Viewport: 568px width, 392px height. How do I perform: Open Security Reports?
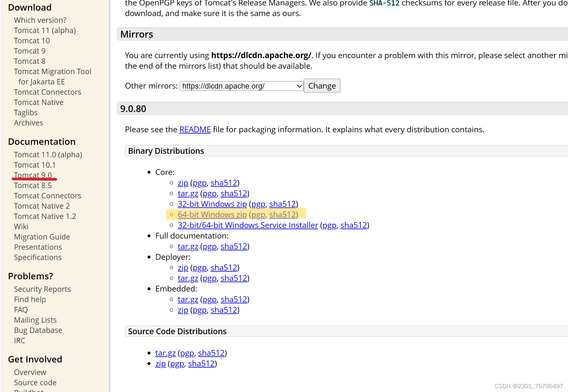click(42, 289)
